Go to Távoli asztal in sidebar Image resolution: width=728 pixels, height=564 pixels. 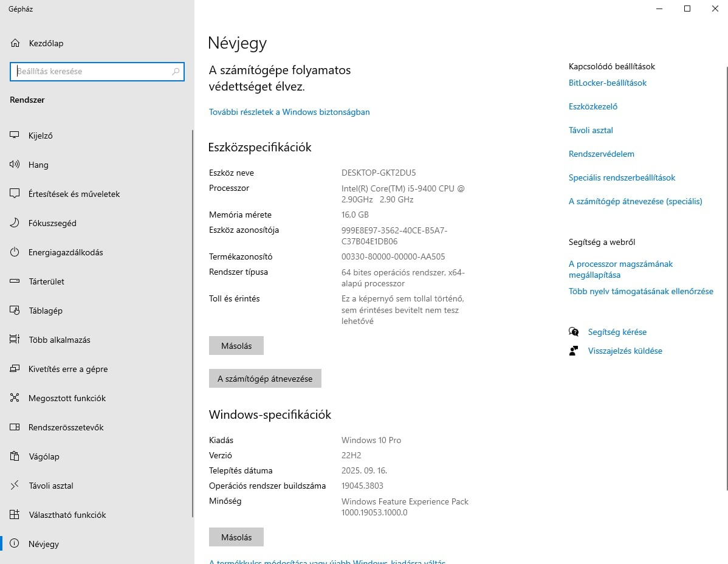51,486
